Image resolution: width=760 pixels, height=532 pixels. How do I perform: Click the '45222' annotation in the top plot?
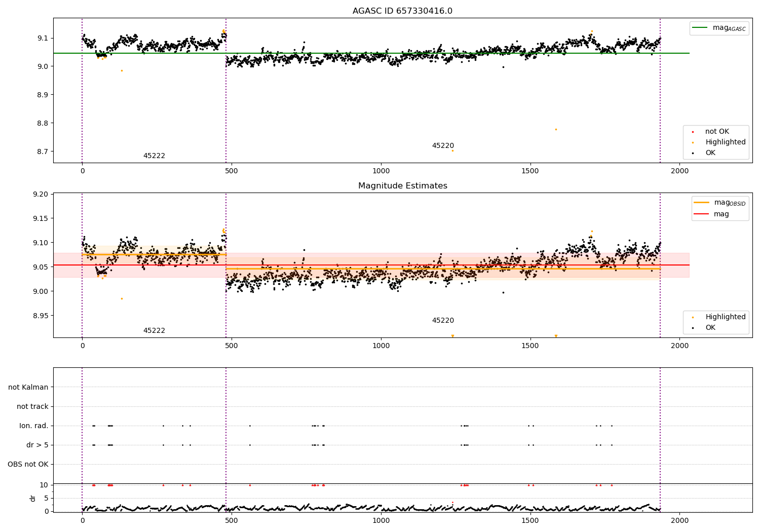point(154,156)
